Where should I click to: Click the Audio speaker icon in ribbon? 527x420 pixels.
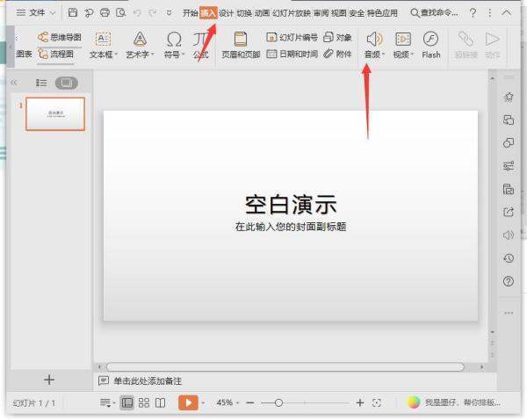coord(374,39)
